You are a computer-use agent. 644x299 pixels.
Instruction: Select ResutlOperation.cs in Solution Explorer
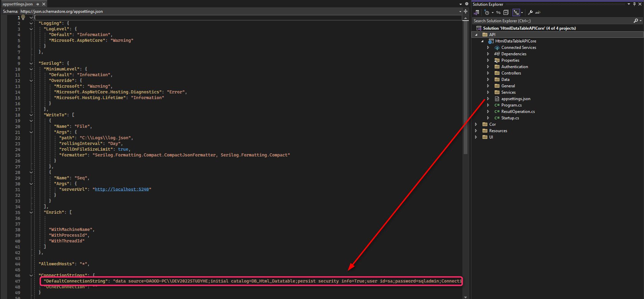click(x=518, y=112)
